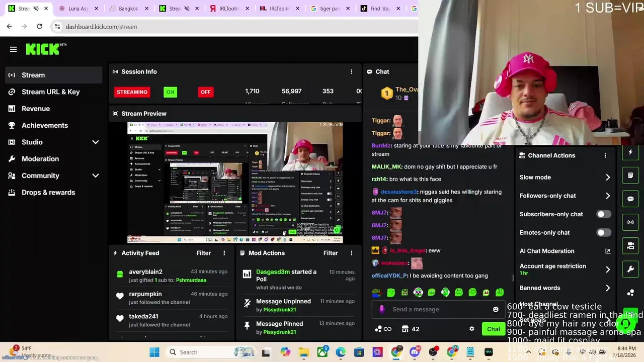This screenshot has height=362, width=644.
Task: Open Revenue in the sidebar
Action: tap(54, 109)
